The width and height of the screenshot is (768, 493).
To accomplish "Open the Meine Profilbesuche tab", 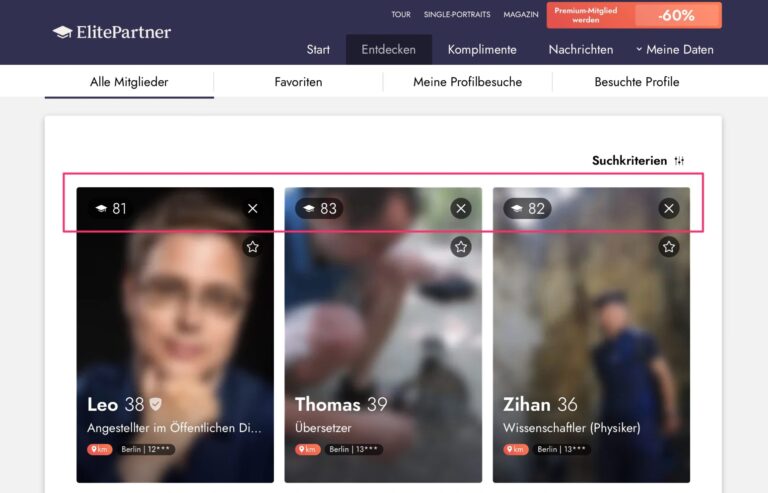I will click(x=467, y=82).
